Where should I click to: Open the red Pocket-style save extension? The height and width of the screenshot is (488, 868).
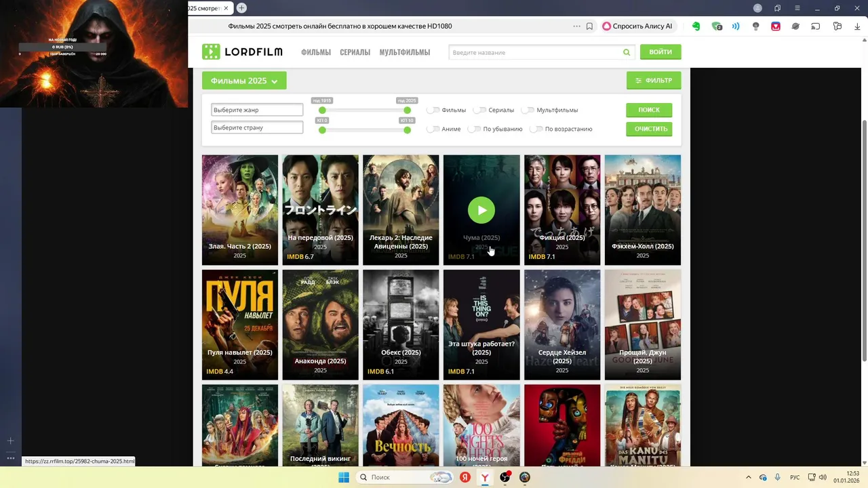click(x=776, y=26)
